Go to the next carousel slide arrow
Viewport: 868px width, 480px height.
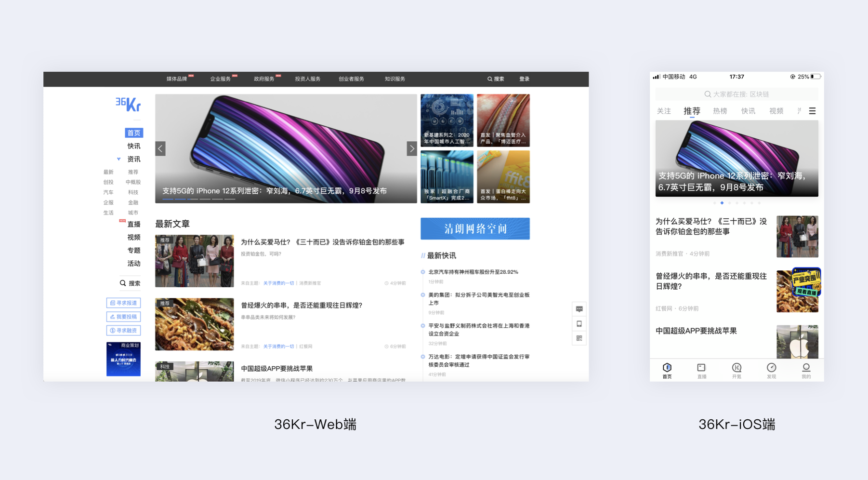(411, 149)
